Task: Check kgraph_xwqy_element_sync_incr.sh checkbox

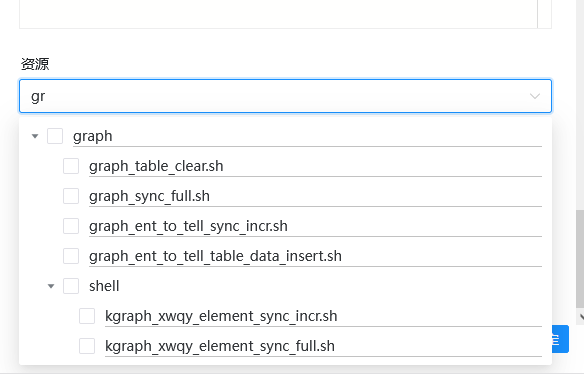Action: [x=87, y=316]
